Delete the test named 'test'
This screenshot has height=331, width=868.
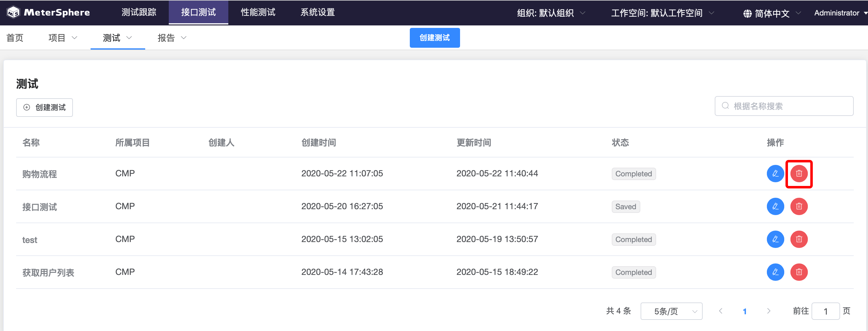click(799, 239)
